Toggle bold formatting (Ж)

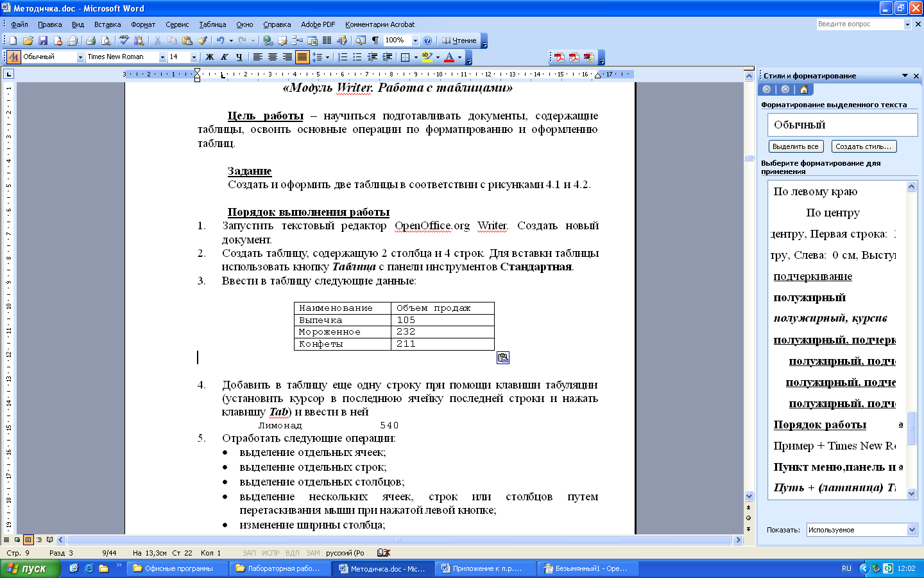tap(209, 57)
